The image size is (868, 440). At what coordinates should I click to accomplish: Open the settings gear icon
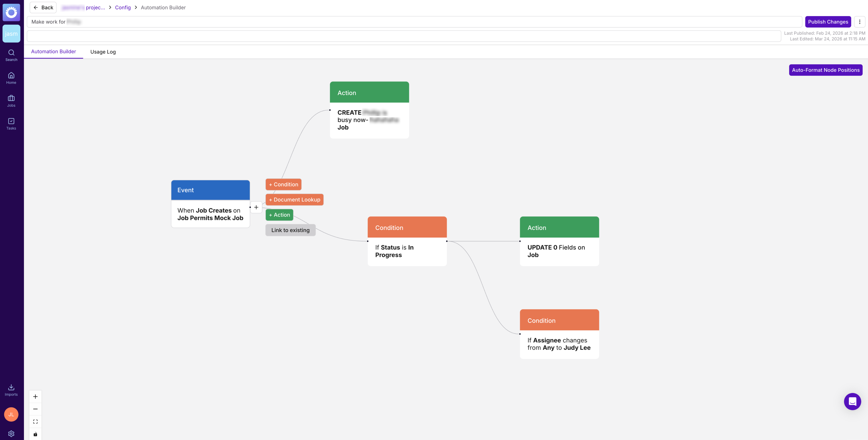pyautogui.click(x=11, y=434)
